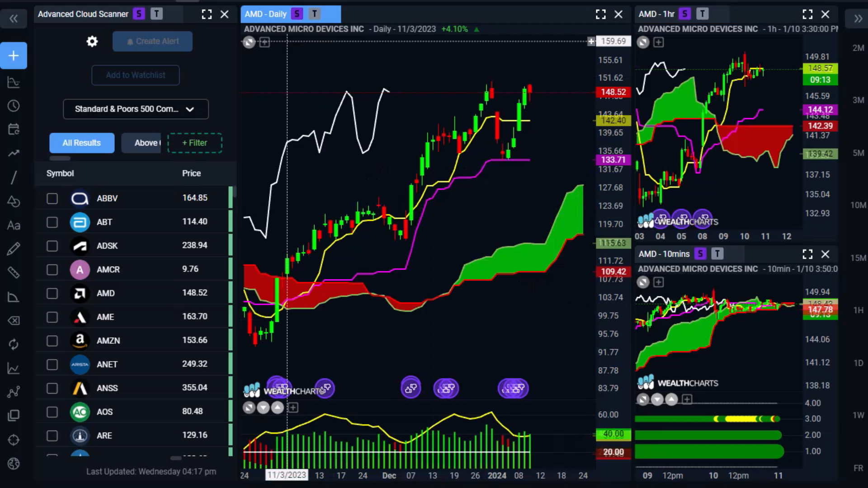
Task: Select the shapes drawing tool
Action: tap(14, 201)
